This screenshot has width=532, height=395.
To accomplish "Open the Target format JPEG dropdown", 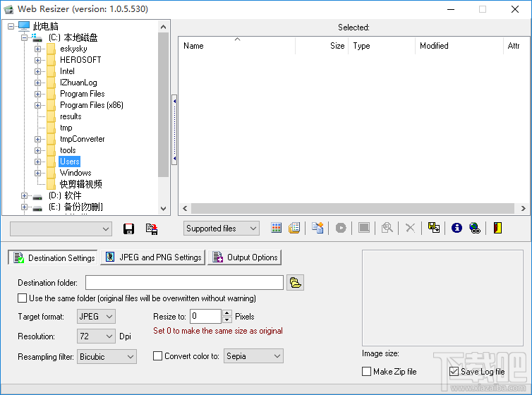I will (96, 316).
